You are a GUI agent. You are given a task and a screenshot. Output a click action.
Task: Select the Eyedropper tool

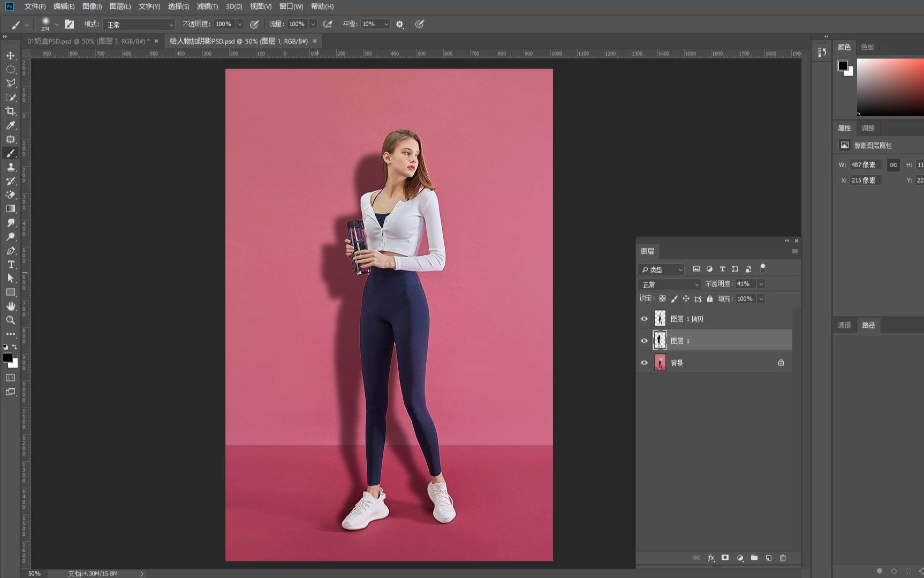point(11,125)
